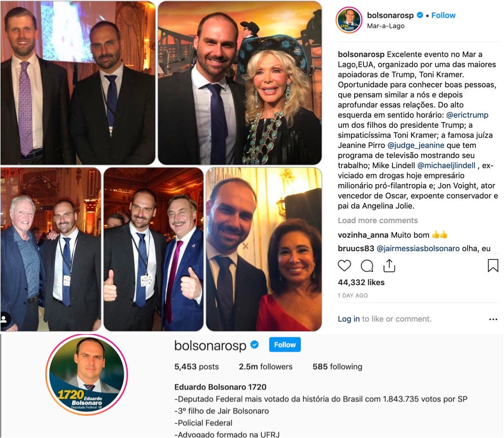Screen dimensions: 504x438
Task: Expand Load more comments
Action: tap(378, 220)
